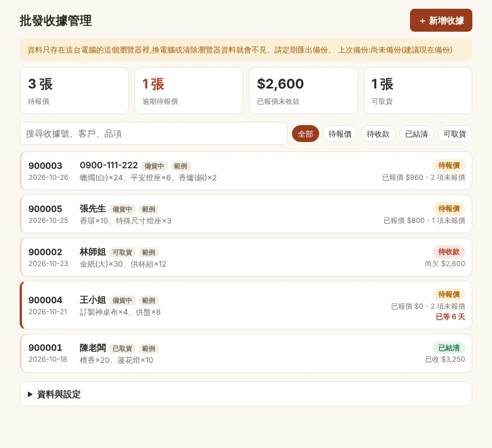Click the 已等 6 天 overdue warning
The height and width of the screenshot is (448, 492).
(450, 317)
